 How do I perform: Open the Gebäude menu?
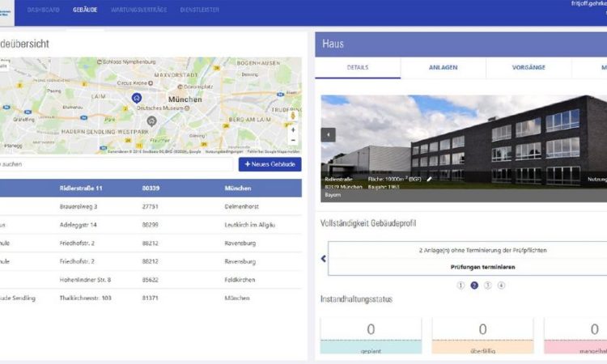coord(85,10)
